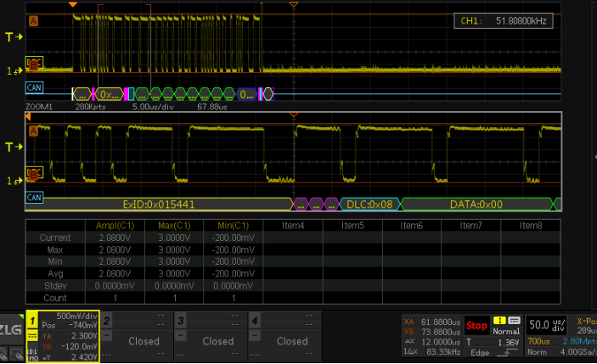
Task: Click the Stdev row label in measurement table
Action: click(x=55, y=286)
